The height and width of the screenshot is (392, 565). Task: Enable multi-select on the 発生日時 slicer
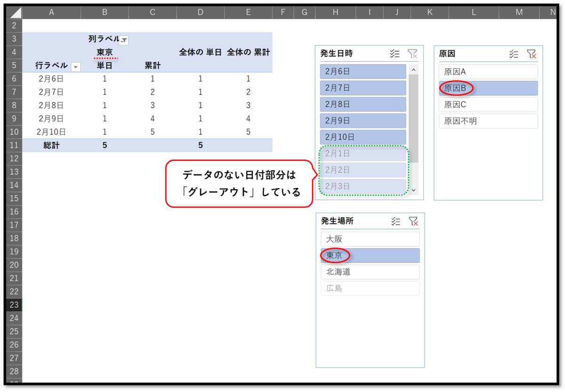click(395, 54)
